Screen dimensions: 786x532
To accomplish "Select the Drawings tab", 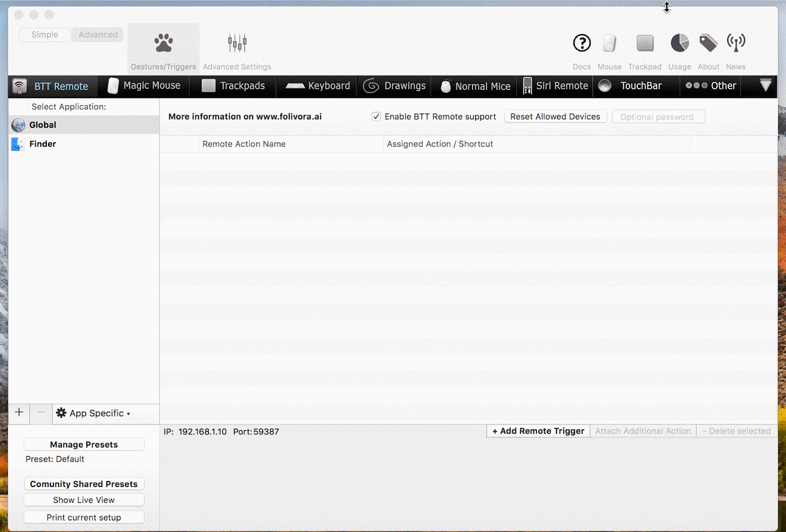I will click(x=395, y=86).
